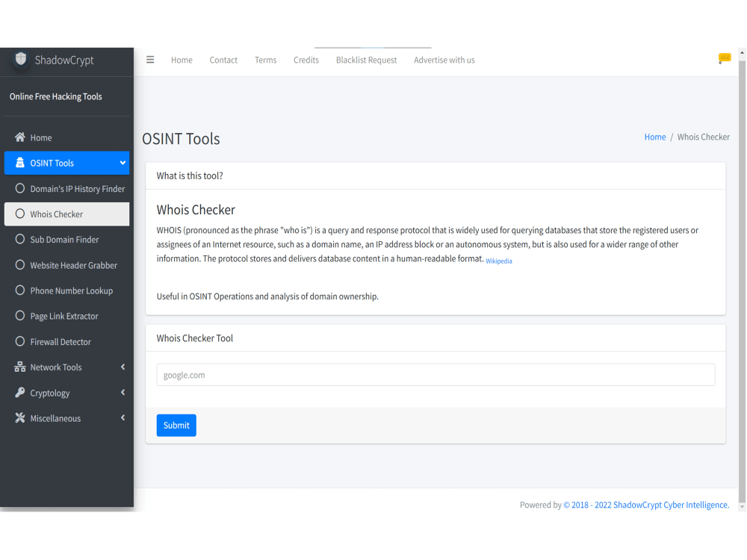Open Phone Number Lookup tool
The image size is (747, 560).
66,290
